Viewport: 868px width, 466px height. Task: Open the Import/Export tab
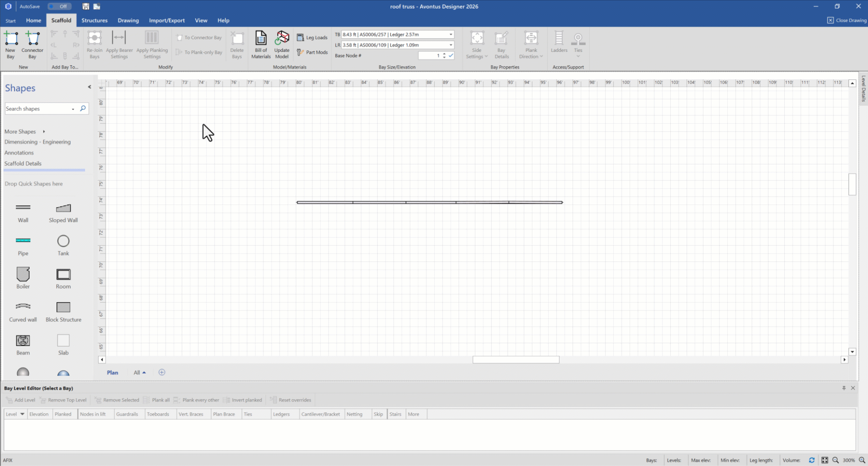point(166,21)
